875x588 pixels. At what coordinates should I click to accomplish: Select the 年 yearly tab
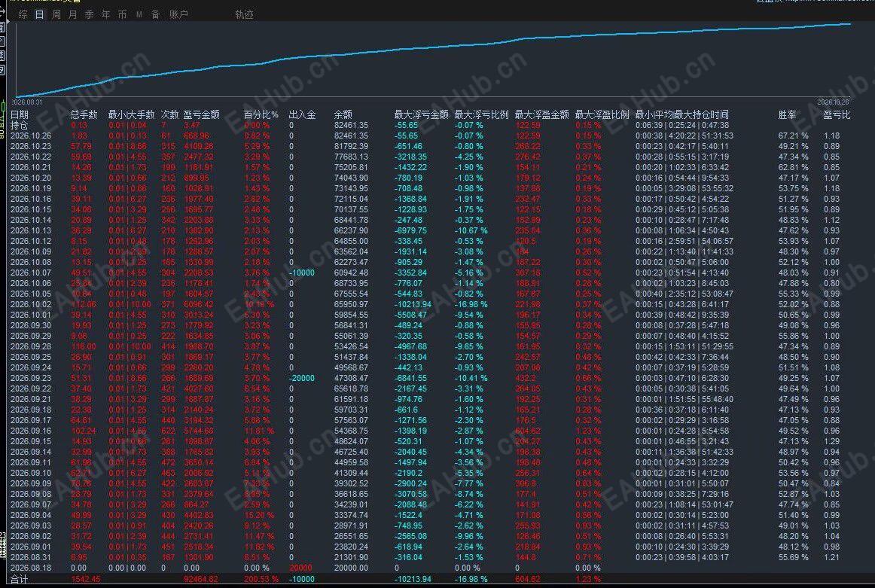[x=106, y=14]
